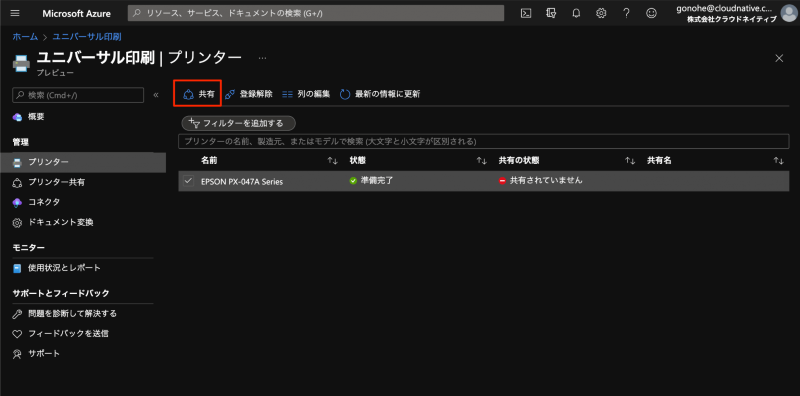Focus the printer name search field
Viewport: 800px width, 396px height.
(x=484, y=141)
